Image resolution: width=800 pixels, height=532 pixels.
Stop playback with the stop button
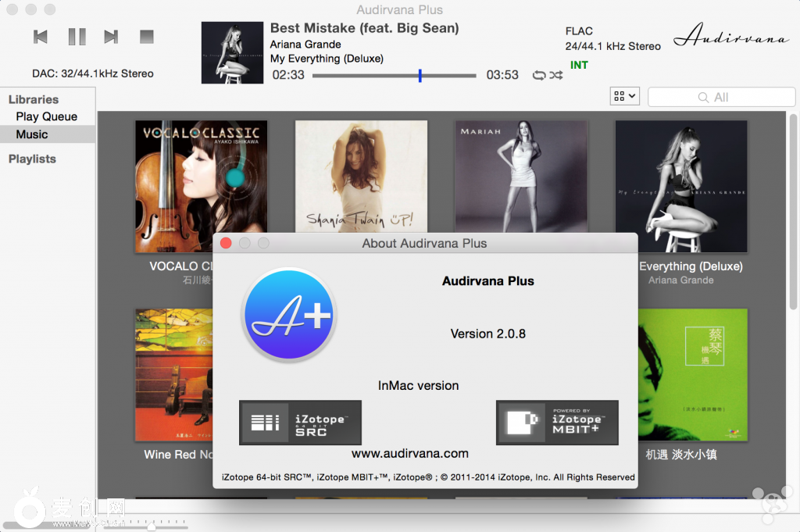(x=146, y=37)
